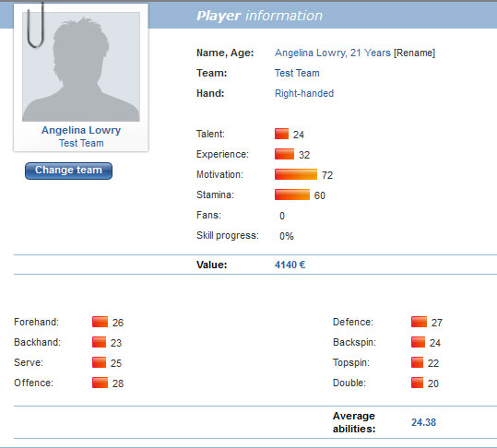Open Test Team link below the avatar
The image size is (497, 448).
click(x=81, y=143)
